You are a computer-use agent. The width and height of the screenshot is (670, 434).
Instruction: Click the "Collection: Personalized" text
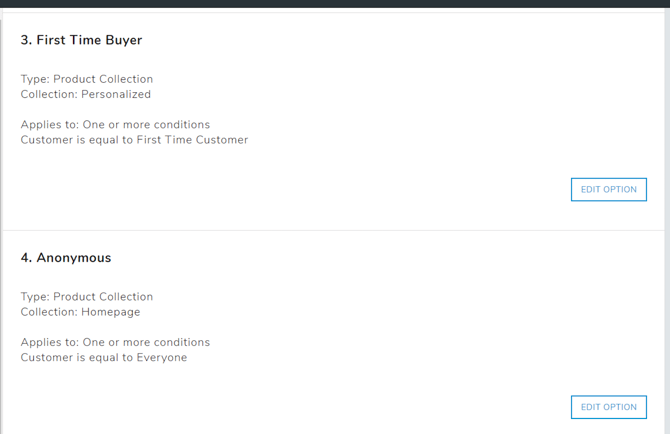pyautogui.click(x=86, y=94)
